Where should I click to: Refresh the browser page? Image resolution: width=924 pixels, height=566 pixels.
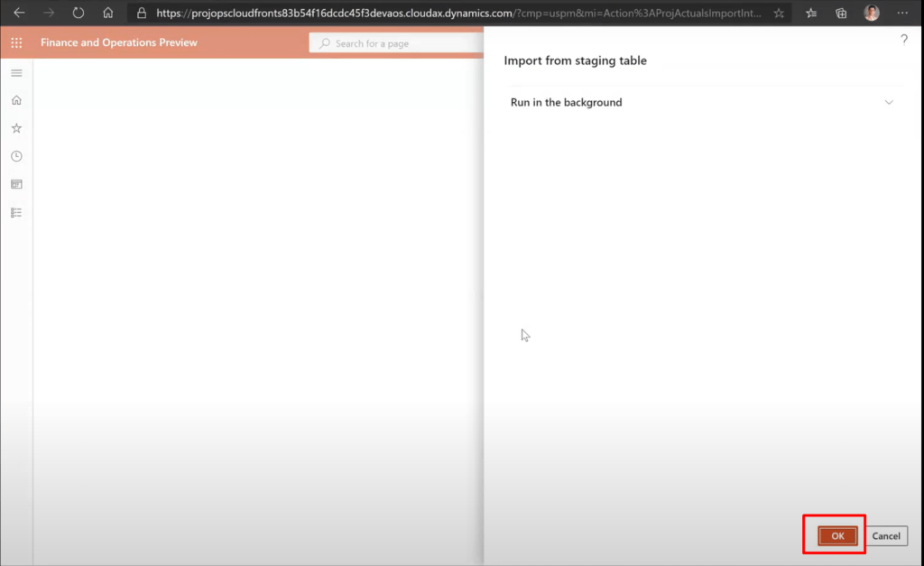point(79,14)
